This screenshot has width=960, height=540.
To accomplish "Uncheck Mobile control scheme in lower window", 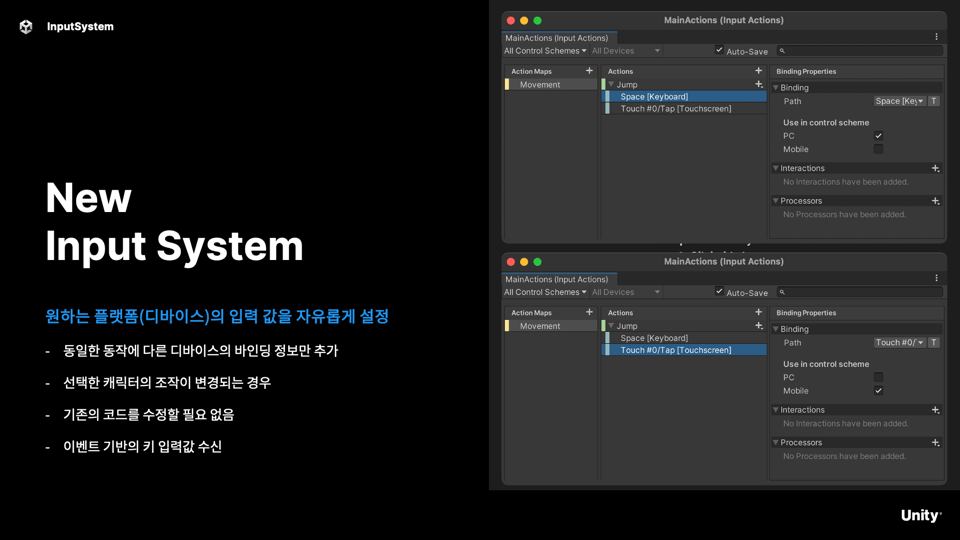I will coord(879,391).
